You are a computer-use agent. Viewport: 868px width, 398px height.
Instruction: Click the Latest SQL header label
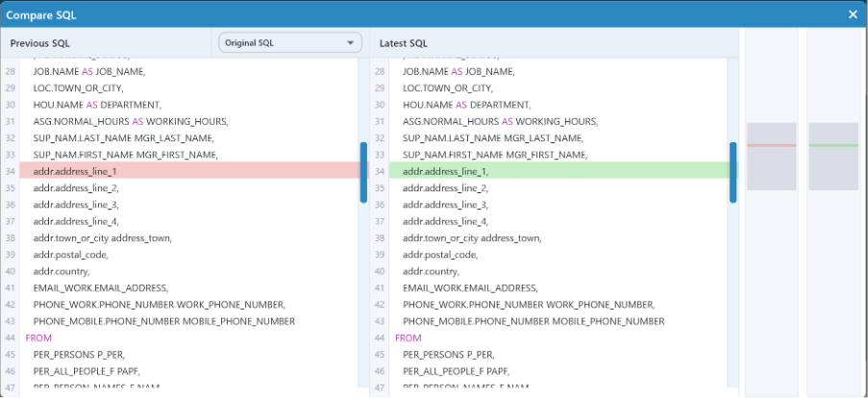tap(404, 43)
